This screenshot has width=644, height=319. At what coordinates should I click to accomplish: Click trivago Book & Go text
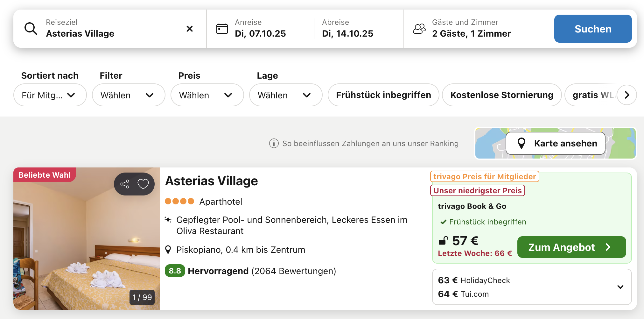point(472,206)
